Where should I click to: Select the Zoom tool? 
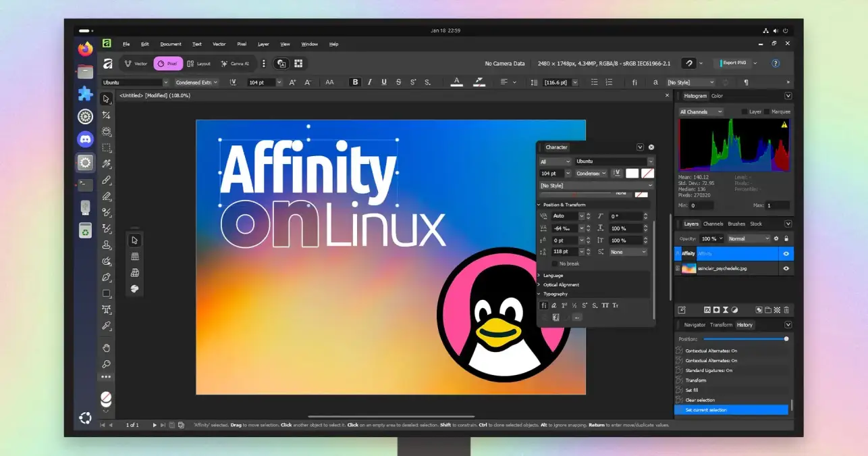point(106,363)
